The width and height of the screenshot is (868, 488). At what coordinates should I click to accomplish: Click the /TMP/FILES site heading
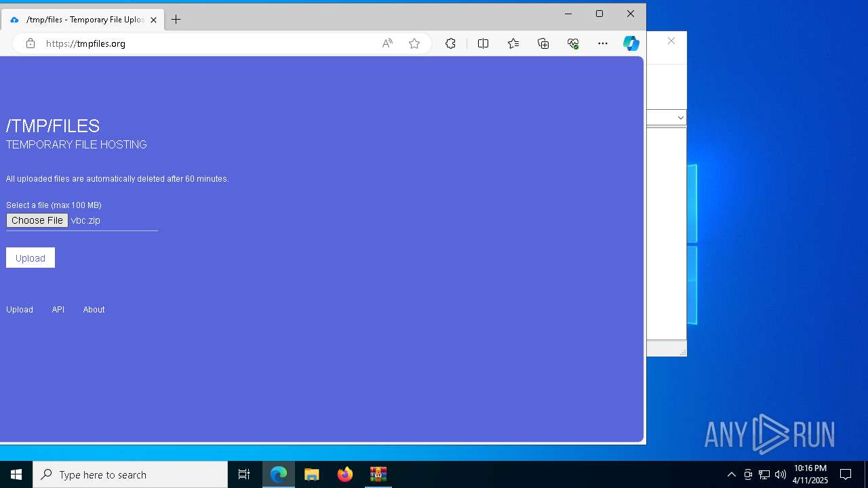(53, 126)
